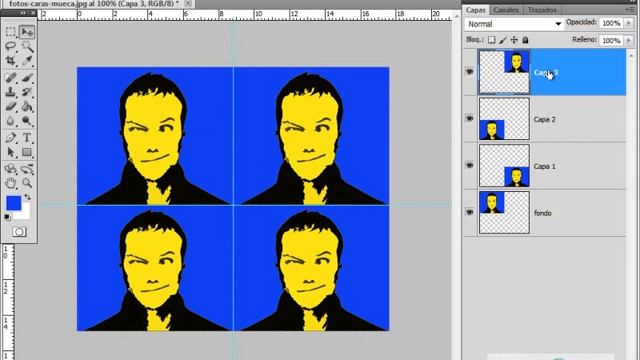This screenshot has height=360, width=640.
Task: Select the layer named fondo
Action: [x=542, y=213]
